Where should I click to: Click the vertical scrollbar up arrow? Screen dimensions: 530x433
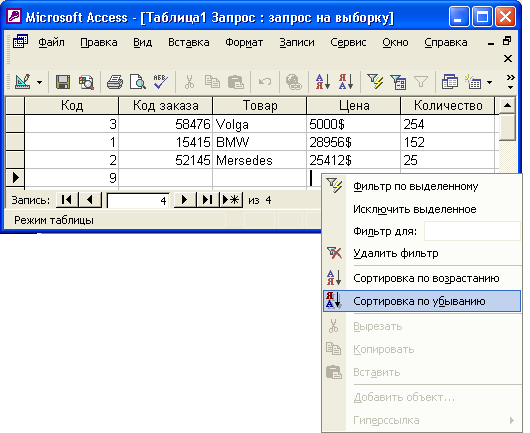click(x=507, y=105)
